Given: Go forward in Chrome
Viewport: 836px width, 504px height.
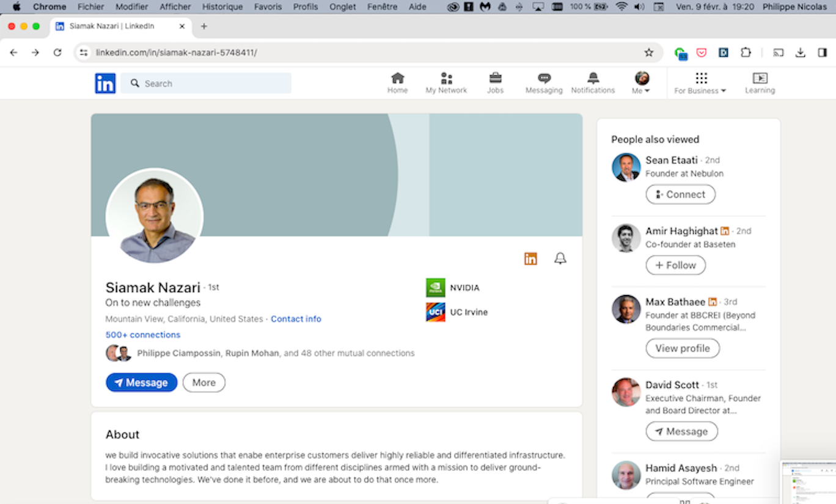Looking at the screenshot, I should click(x=35, y=53).
